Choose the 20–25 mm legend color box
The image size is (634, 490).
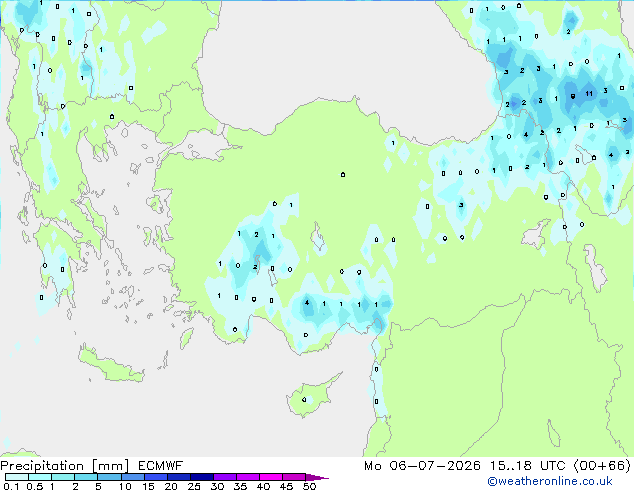[178, 477]
